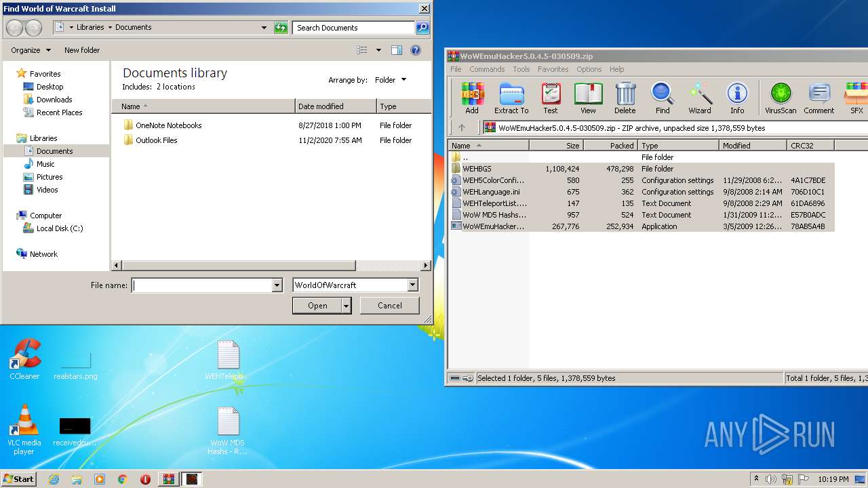Screen dimensions: 868x488
Task: Click the Find magnifier icon in WinRAR
Action: [663, 98]
